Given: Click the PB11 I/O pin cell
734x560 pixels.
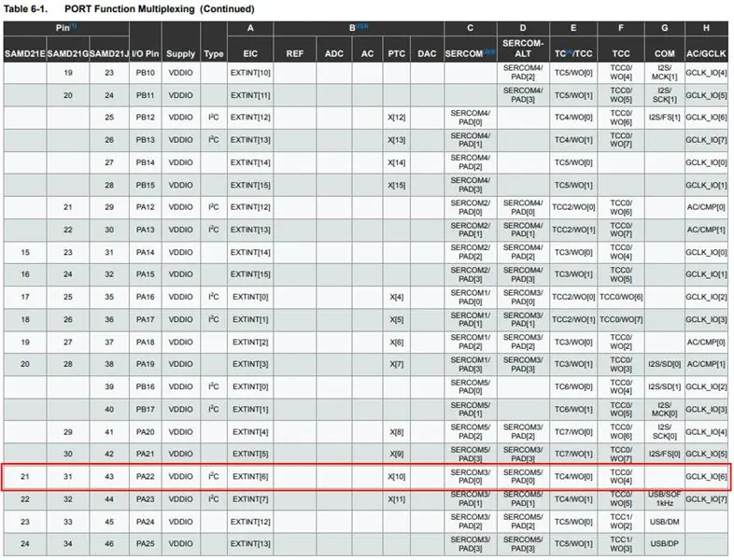Looking at the screenshot, I should [x=145, y=95].
